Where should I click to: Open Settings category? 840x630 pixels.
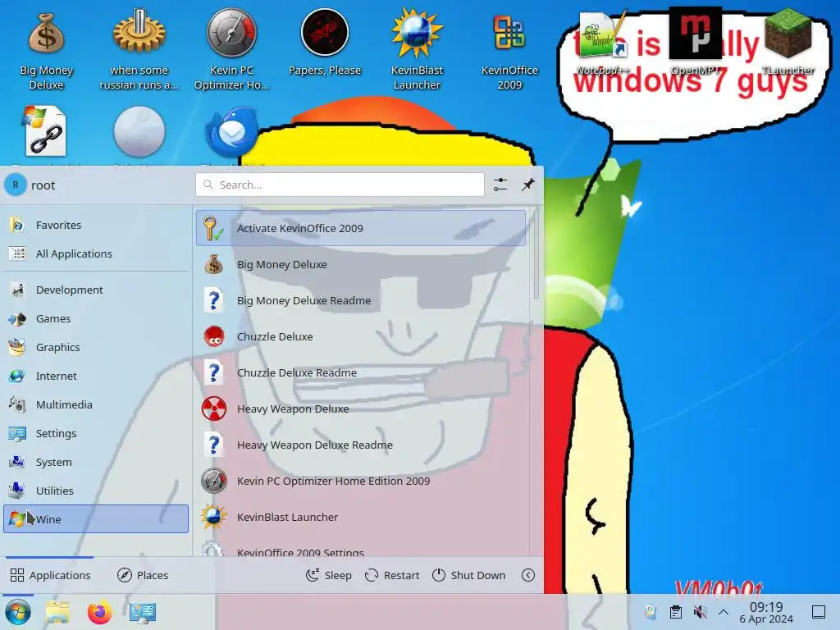coord(97,433)
